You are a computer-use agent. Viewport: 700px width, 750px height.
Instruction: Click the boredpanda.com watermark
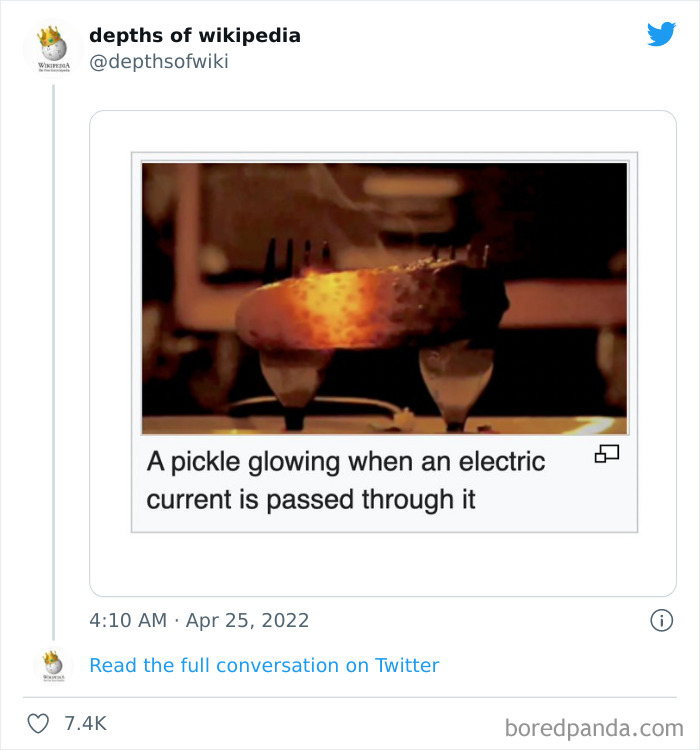point(594,726)
